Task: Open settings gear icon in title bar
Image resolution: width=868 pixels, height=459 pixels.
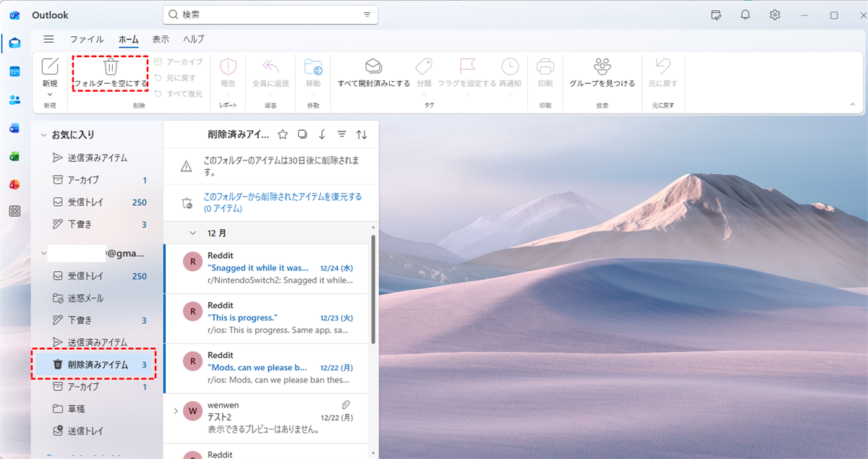Action: point(775,14)
